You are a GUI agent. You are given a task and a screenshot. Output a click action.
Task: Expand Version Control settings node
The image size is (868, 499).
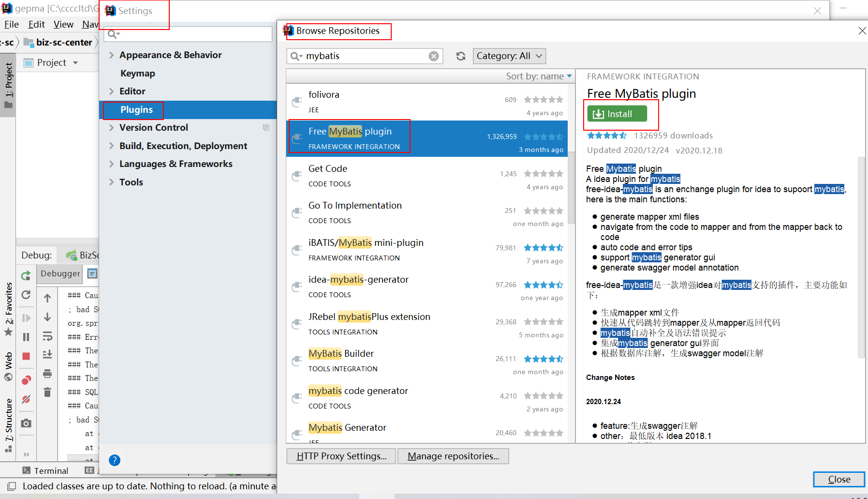(112, 128)
